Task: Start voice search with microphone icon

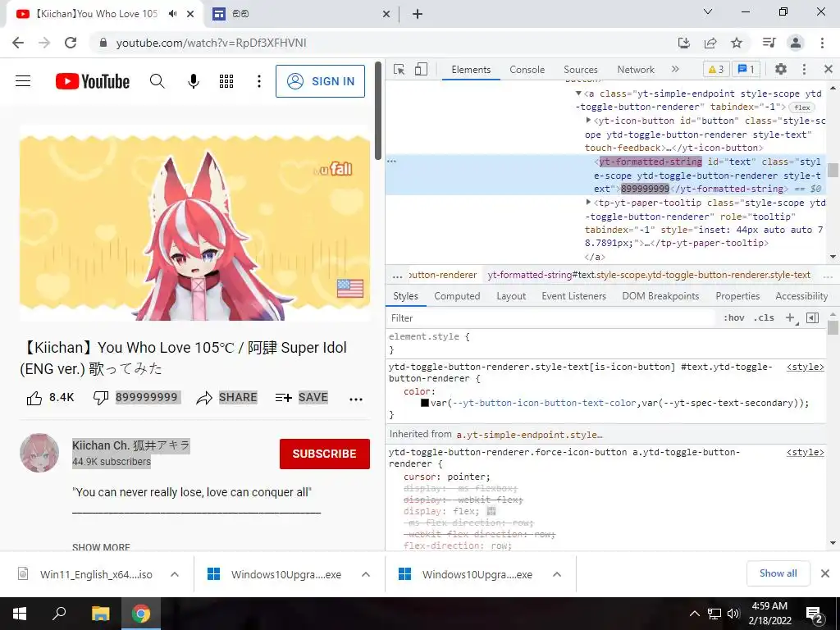Action: (x=194, y=81)
